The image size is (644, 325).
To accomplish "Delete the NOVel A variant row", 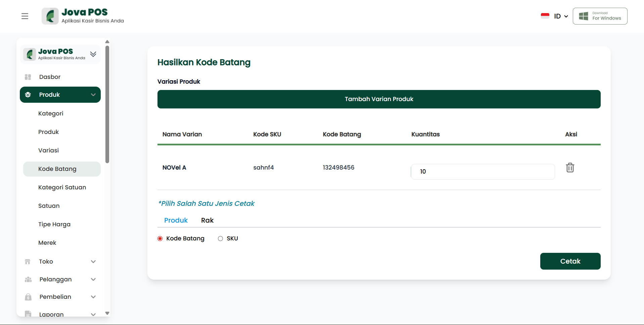I will point(570,168).
